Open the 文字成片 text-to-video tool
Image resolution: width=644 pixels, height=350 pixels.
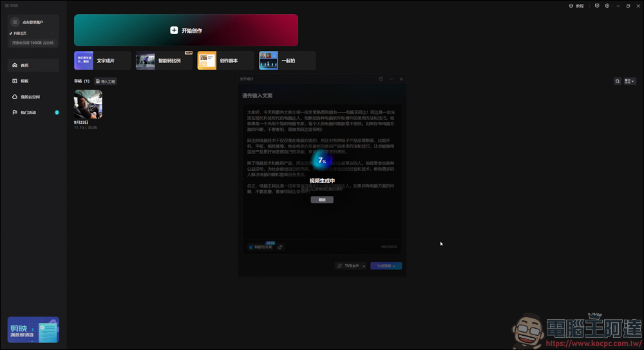point(102,61)
